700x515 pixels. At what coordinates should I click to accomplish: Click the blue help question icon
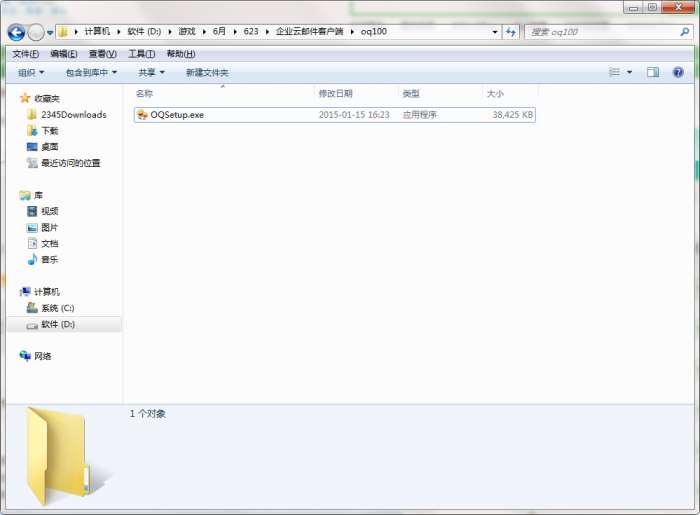click(678, 72)
